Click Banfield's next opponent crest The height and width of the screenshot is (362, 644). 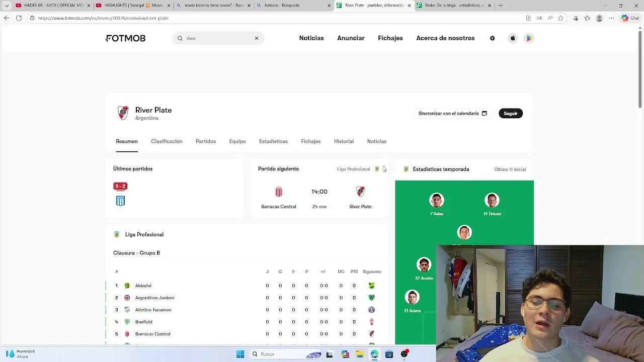click(372, 322)
